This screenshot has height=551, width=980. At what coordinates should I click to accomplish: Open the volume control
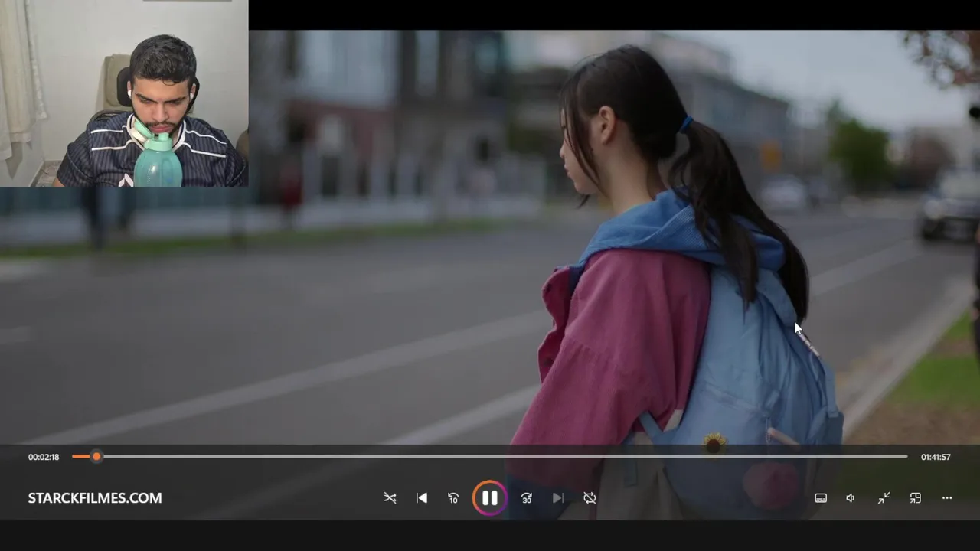851,498
